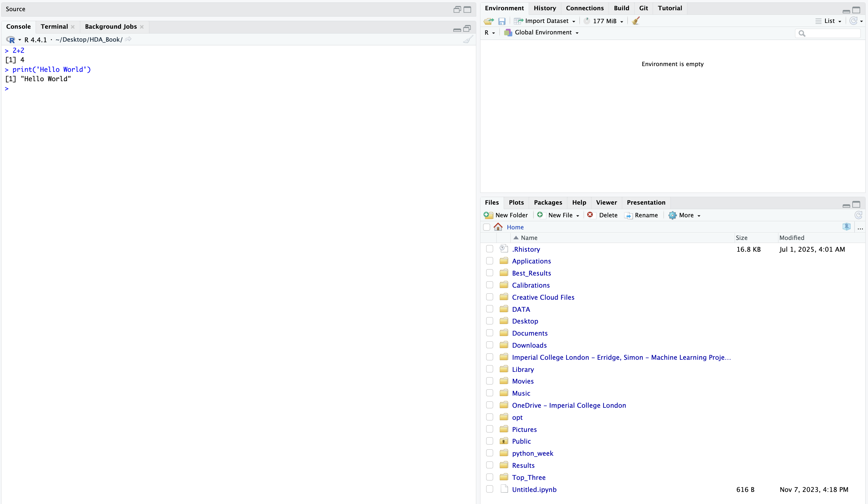Screen dimensions: 868x504
Task: Open the OneDrive – Imperial College London folder
Action: tap(569, 405)
